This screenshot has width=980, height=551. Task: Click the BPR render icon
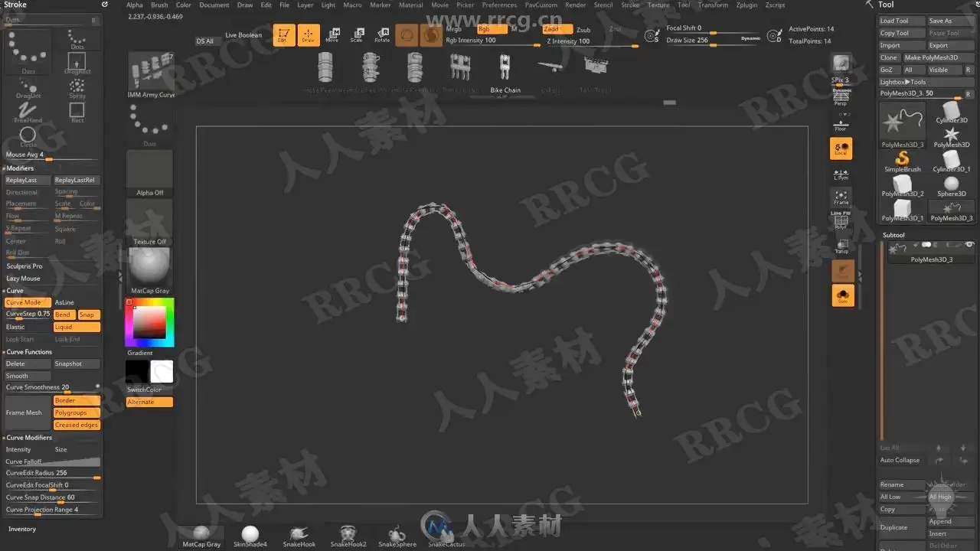point(841,64)
